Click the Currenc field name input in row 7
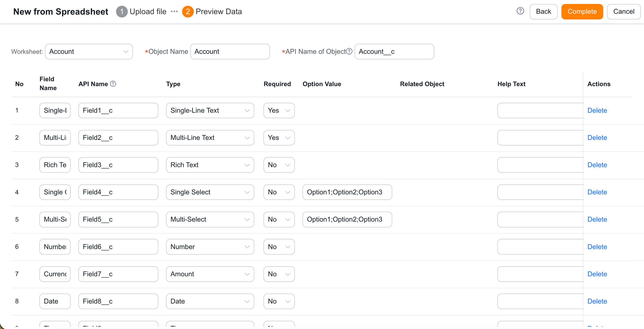This screenshot has width=644, height=329. point(55,274)
